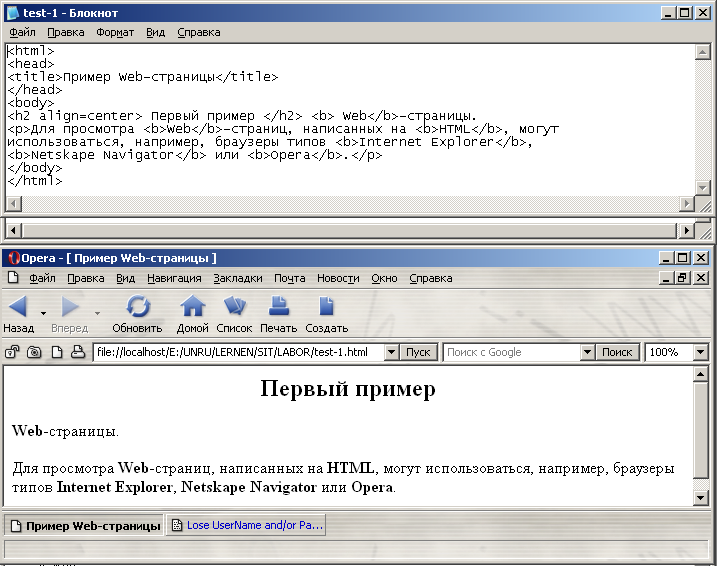This screenshot has width=717, height=566.
Task: Click the <title> line in Notepad
Action: 143,77
